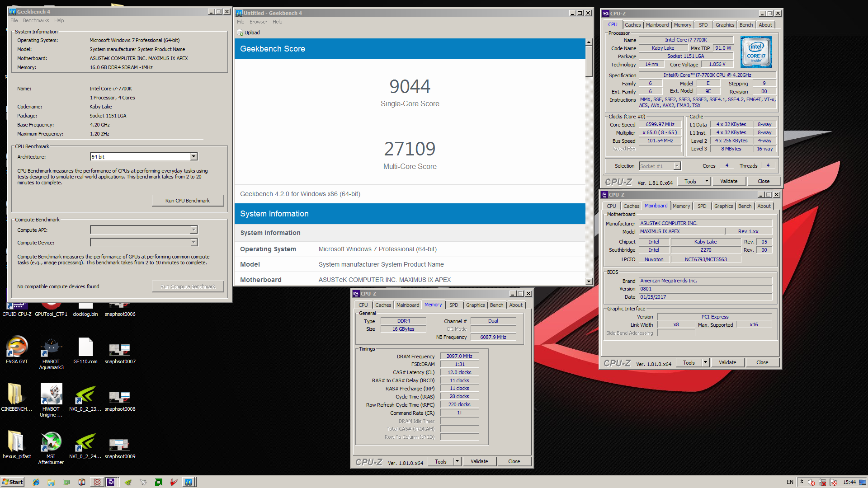The width and height of the screenshot is (868, 488).
Task: Open the Socket #1 Selection dropdown
Action: tap(677, 166)
